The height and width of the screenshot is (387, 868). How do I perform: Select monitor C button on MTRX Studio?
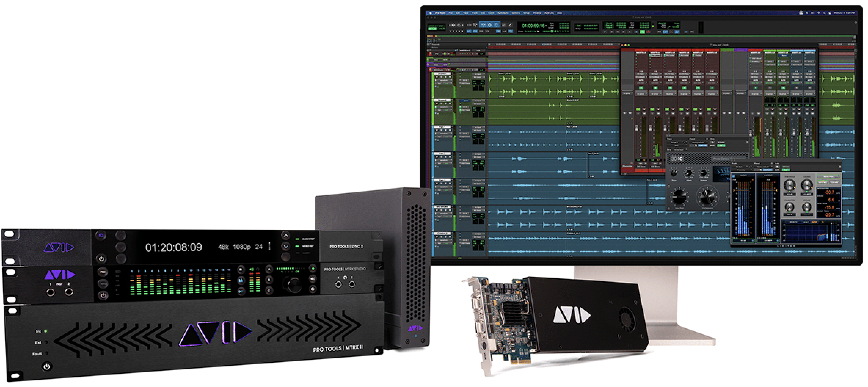pyautogui.click(x=269, y=290)
